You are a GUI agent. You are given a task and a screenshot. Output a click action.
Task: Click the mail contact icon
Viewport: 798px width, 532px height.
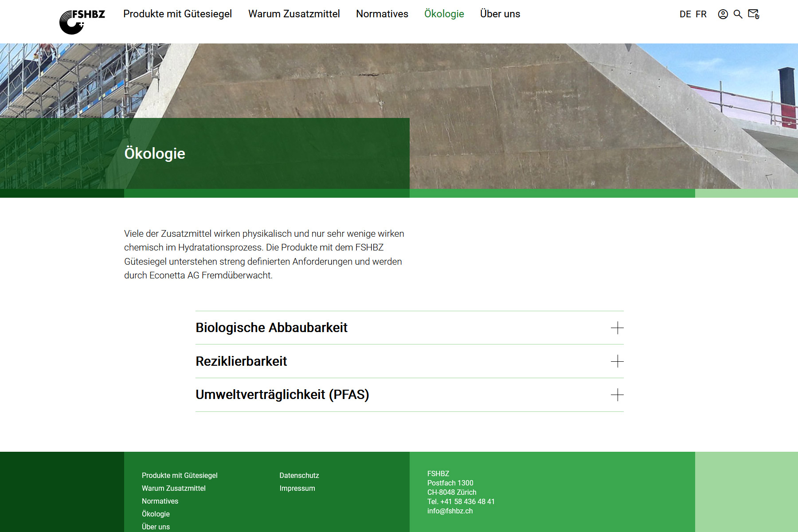[753, 14]
